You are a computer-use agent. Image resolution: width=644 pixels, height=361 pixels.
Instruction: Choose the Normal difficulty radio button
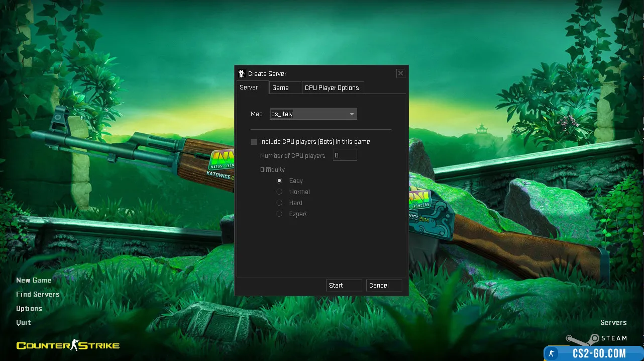[x=280, y=192]
